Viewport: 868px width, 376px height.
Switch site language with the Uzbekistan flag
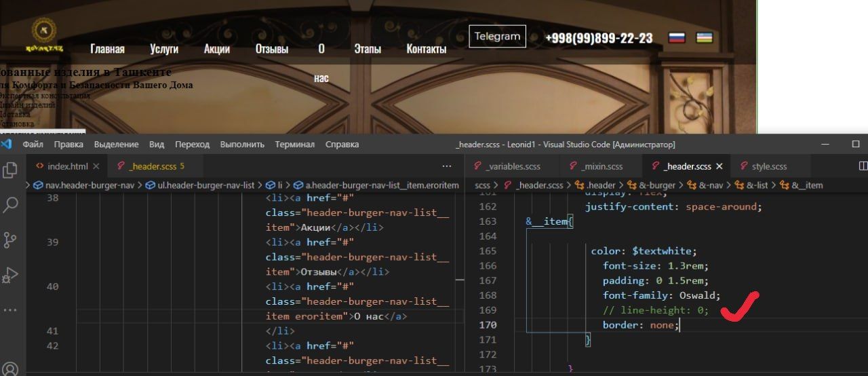705,38
